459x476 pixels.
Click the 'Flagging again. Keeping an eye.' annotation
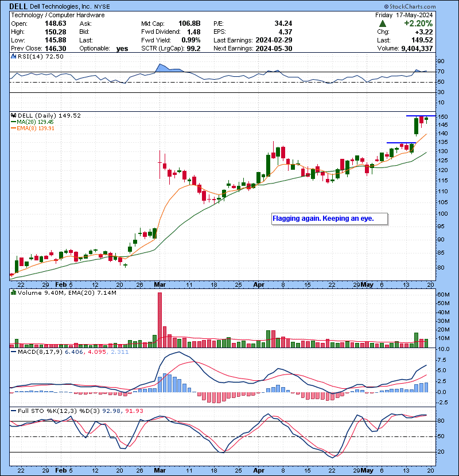[329, 219]
